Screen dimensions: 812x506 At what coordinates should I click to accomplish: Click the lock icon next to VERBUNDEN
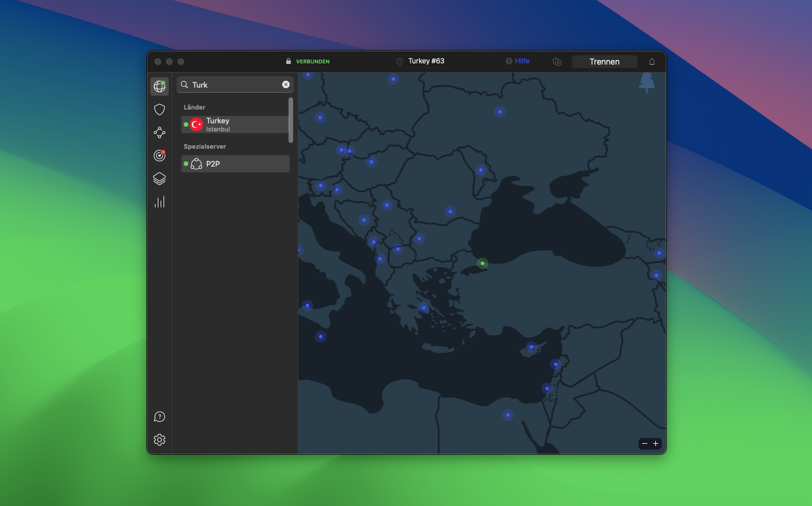[289, 61]
